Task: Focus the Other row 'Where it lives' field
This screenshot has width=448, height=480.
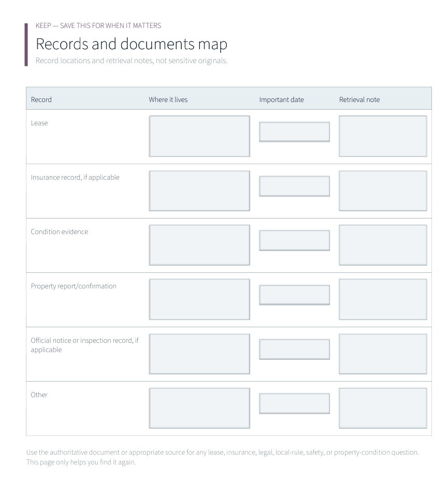Action: 199,408
